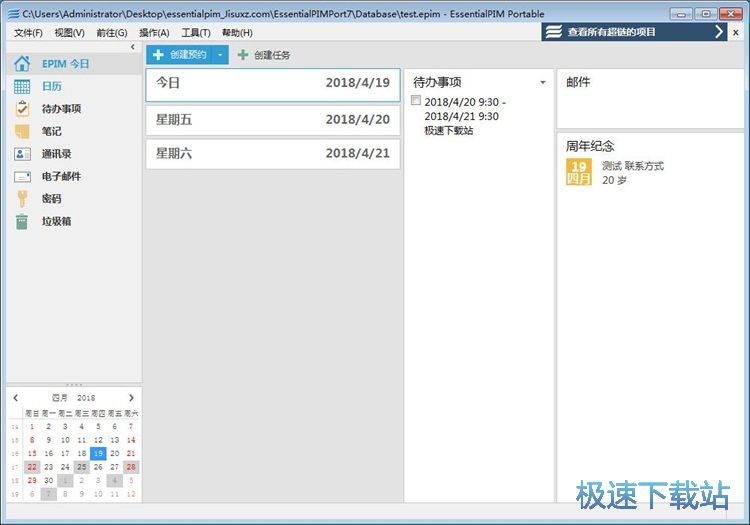Open the 工具(T) menu
This screenshot has width=750, height=525.
(x=196, y=33)
